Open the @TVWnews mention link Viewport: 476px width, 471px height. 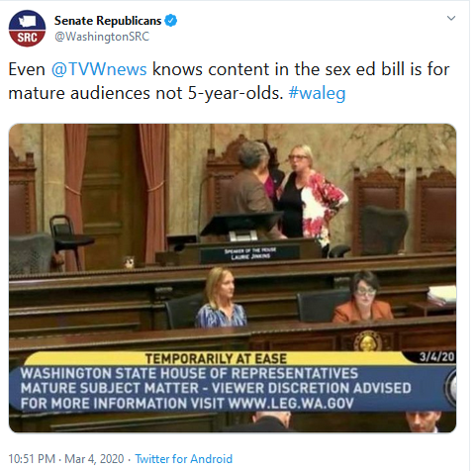(x=99, y=69)
